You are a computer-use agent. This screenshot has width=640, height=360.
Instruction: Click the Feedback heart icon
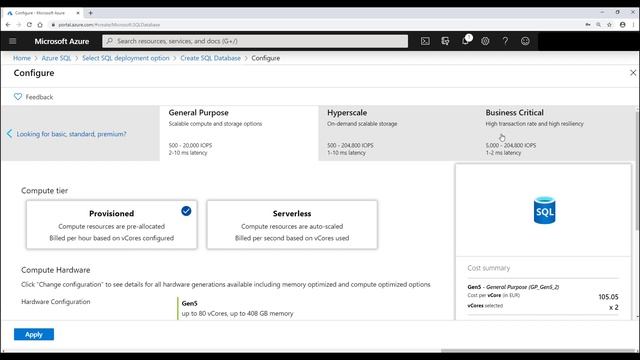(18, 97)
